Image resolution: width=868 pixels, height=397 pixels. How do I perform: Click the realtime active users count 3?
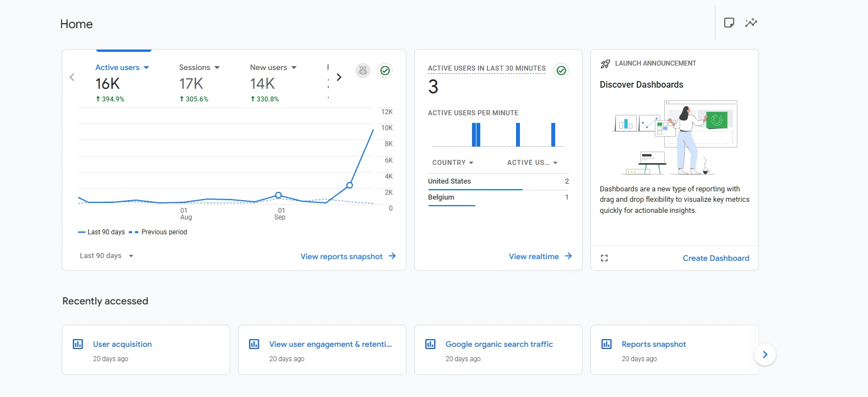(x=433, y=87)
